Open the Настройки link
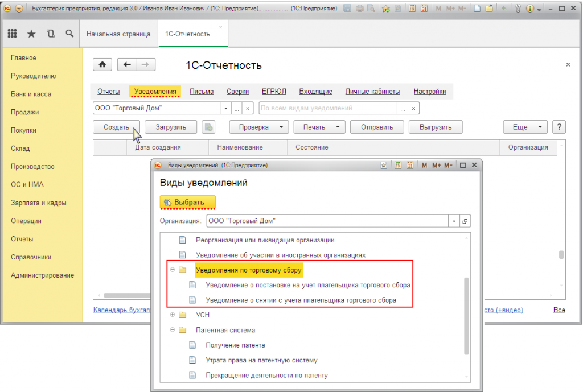The width and height of the screenshot is (583, 392). coord(430,92)
